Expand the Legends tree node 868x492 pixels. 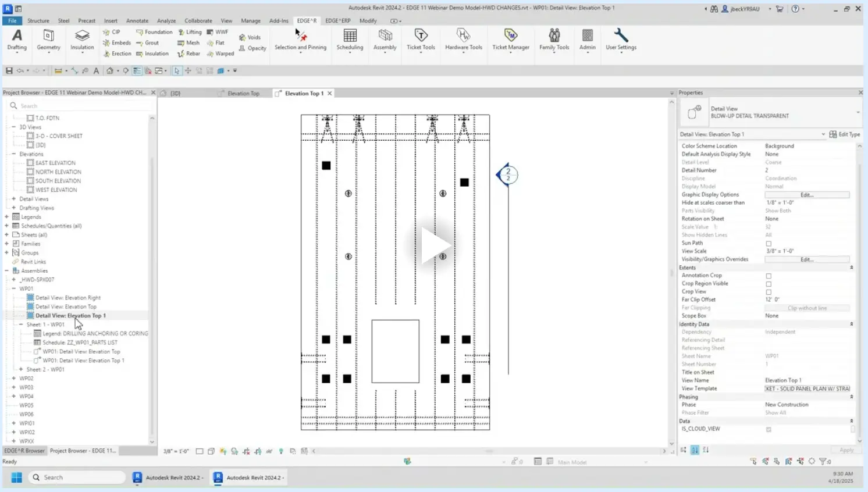coord(7,217)
